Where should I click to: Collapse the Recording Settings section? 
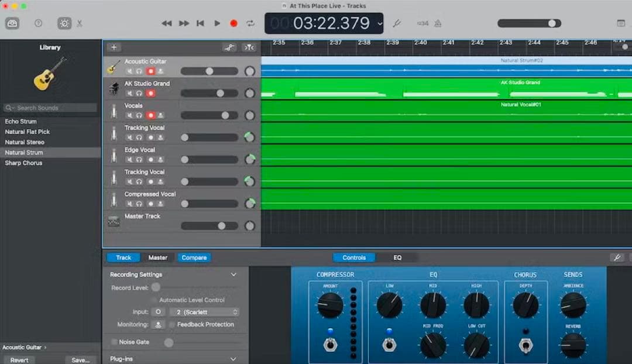(233, 274)
